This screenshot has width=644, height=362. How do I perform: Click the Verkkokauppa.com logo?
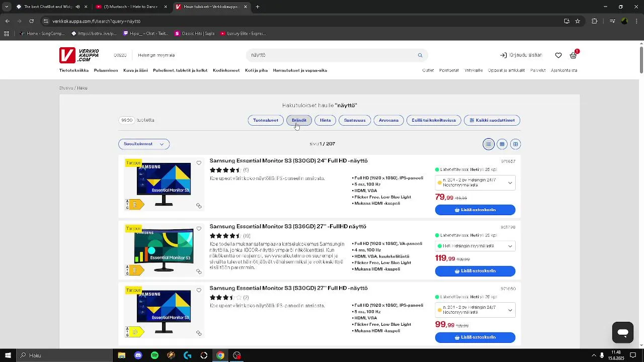(x=79, y=55)
